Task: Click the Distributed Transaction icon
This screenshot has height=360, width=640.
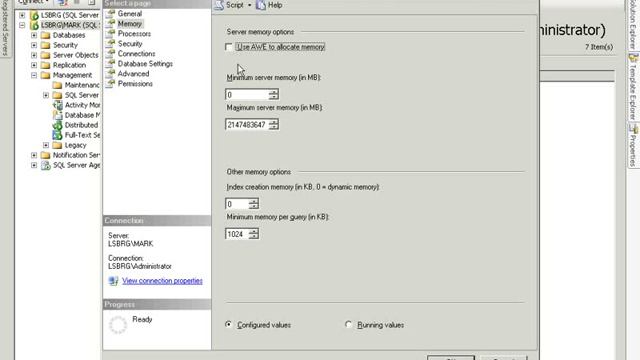Action: (58, 125)
